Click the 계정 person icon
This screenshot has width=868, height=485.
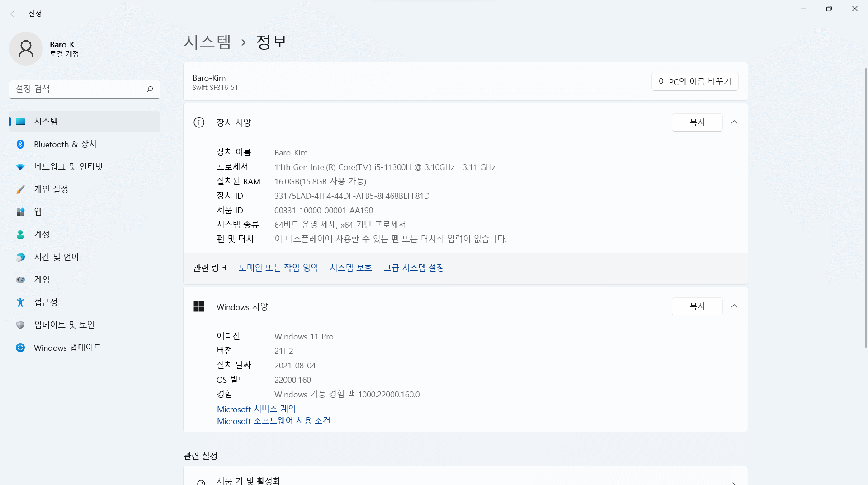point(20,235)
